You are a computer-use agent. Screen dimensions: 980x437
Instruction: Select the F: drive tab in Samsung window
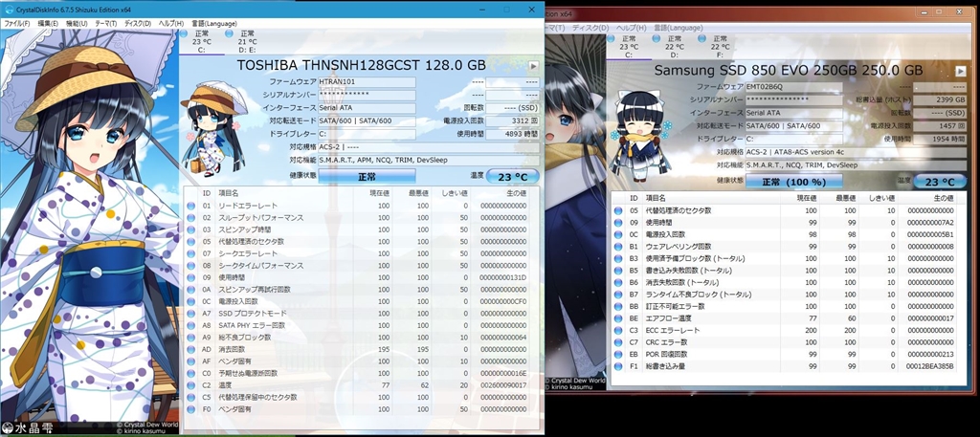pyautogui.click(x=720, y=47)
